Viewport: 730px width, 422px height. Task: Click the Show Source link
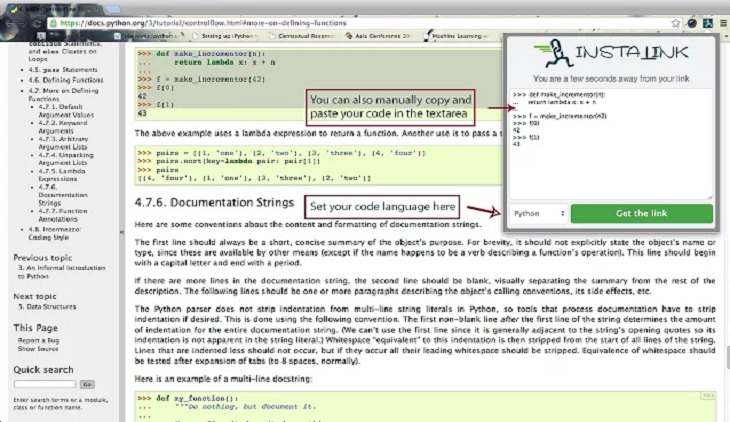coord(38,349)
